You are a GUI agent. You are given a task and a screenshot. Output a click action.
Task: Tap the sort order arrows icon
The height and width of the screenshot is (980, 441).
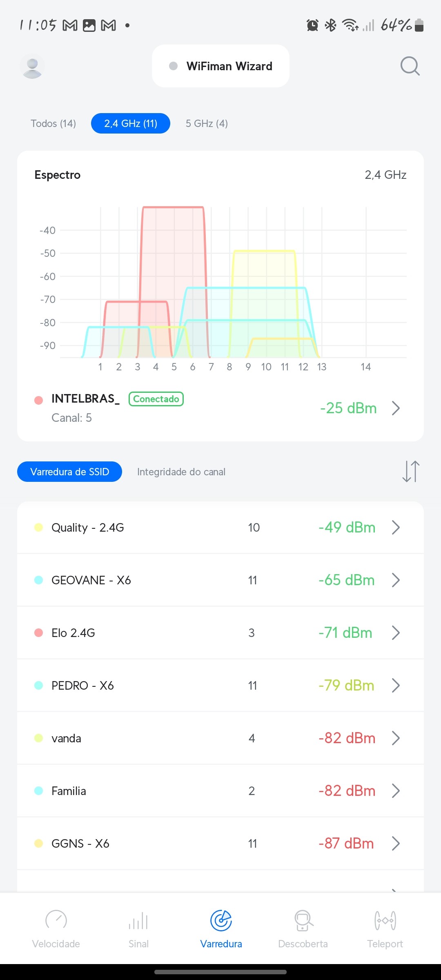pyautogui.click(x=410, y=471)
